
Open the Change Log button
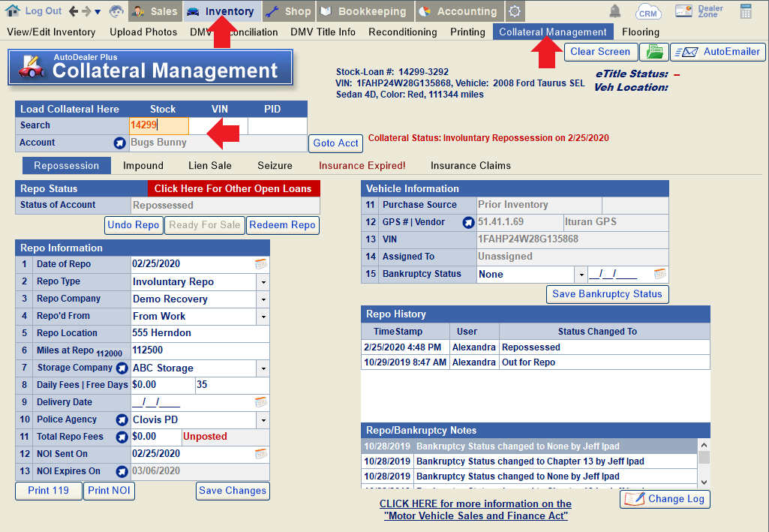(x=665, y=499)
